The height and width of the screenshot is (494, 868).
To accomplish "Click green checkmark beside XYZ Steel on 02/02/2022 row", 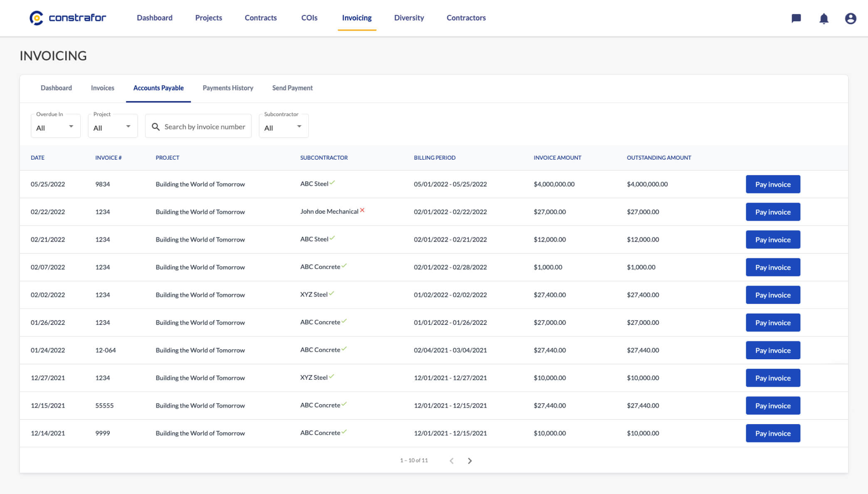I will click(331, 293).
